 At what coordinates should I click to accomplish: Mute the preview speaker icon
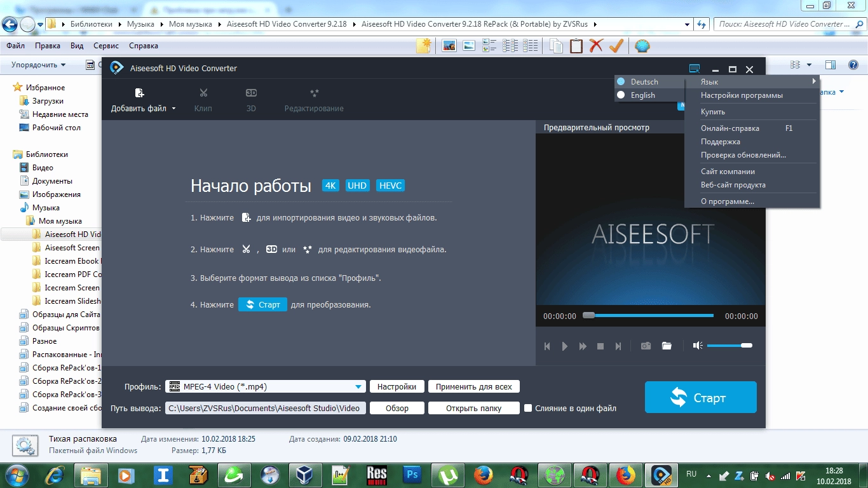pos(698,346)
